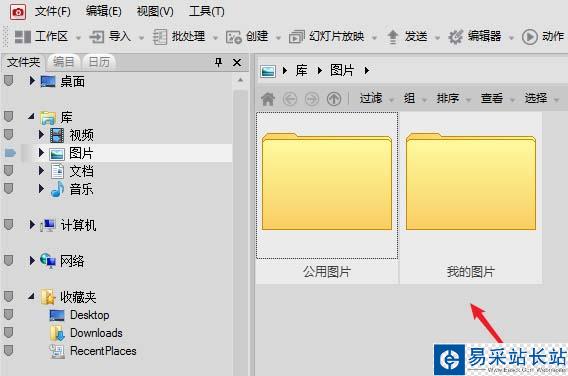568x376 pixels.
Task: Switch to the 日历 tab
Action: pyautogui.click(x=99, y=62)
